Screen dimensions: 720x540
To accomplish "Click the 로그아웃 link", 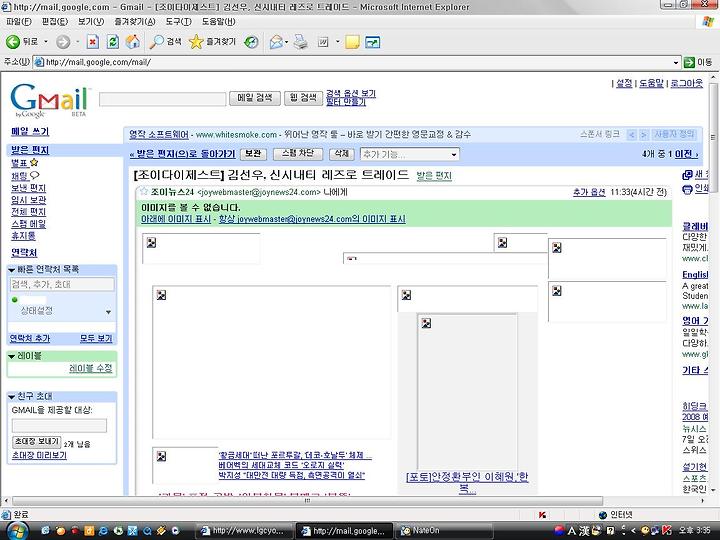I will click(x=686, y=83).
